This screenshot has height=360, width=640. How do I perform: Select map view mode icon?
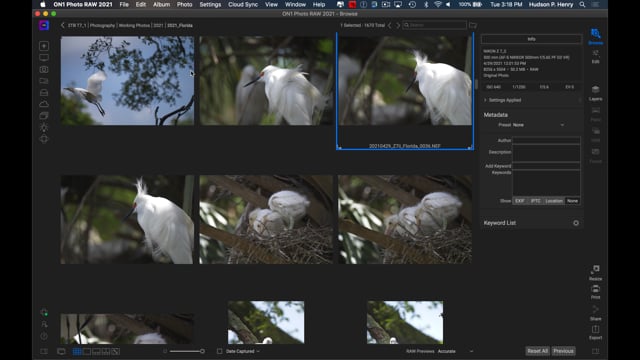pyautogui.click(x=116, y=351)
